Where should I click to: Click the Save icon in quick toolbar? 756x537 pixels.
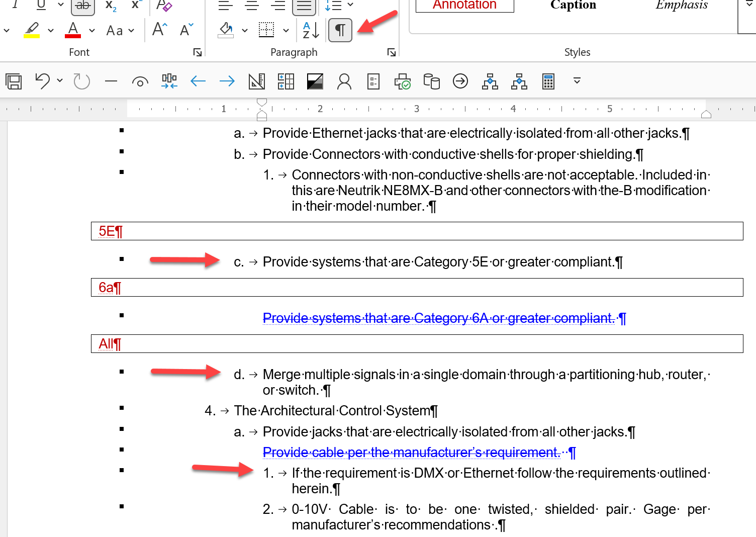pos(14,81)
